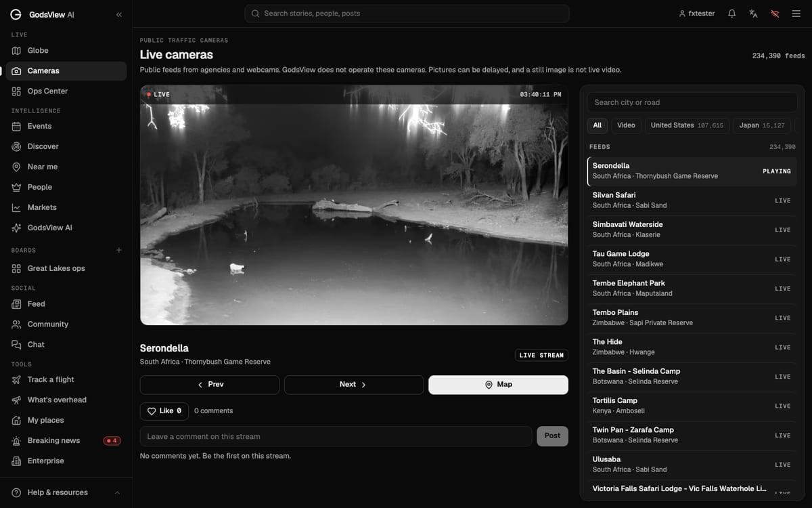Click the LIVE STREAM badge
This screenshot has width=812, height=508.
coord(541,355)
